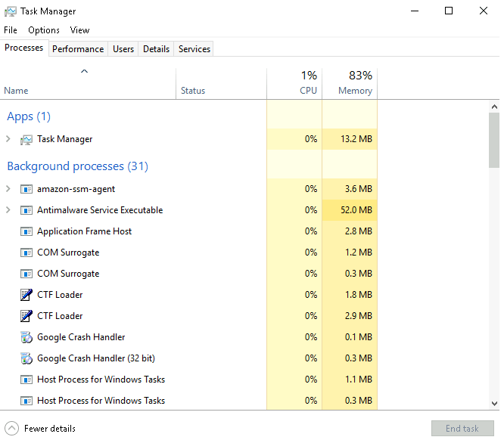Expand Antimalware Service Executable group
Viewport: 504px width, 440px height.
tap(8, 210)
